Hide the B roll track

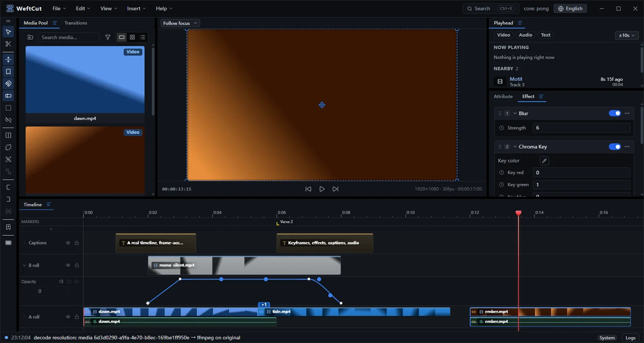point(68,266)
